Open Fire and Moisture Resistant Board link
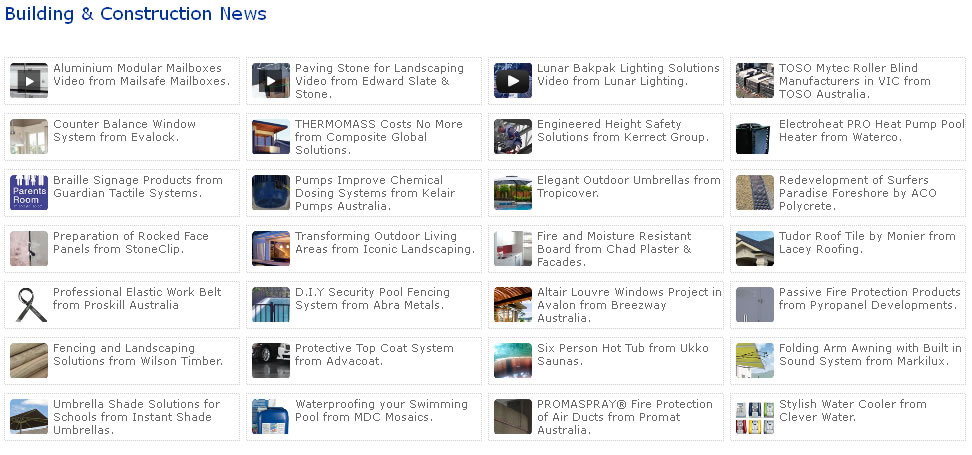The height and width of the screenshot is (455, 972). (614, 249)
